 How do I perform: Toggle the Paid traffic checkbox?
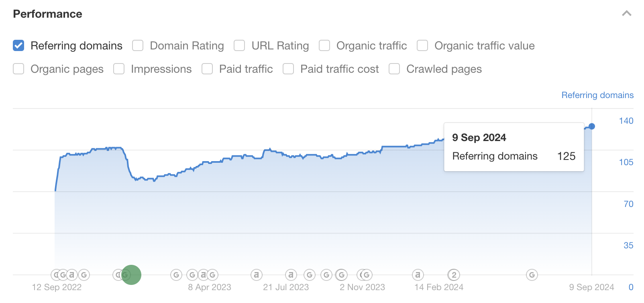click(207, 69)
